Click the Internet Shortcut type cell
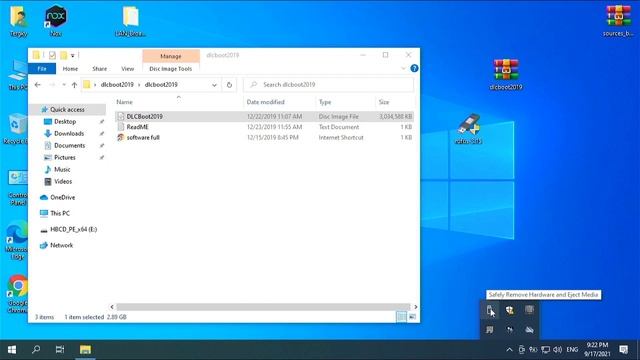The width and height of the screenshot is (640, 360). 341,138
